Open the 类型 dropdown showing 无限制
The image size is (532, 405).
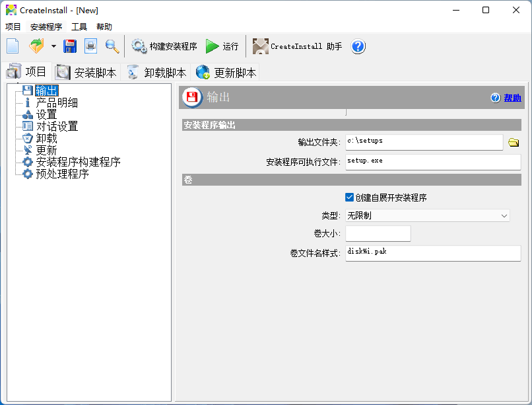(428, 215)
